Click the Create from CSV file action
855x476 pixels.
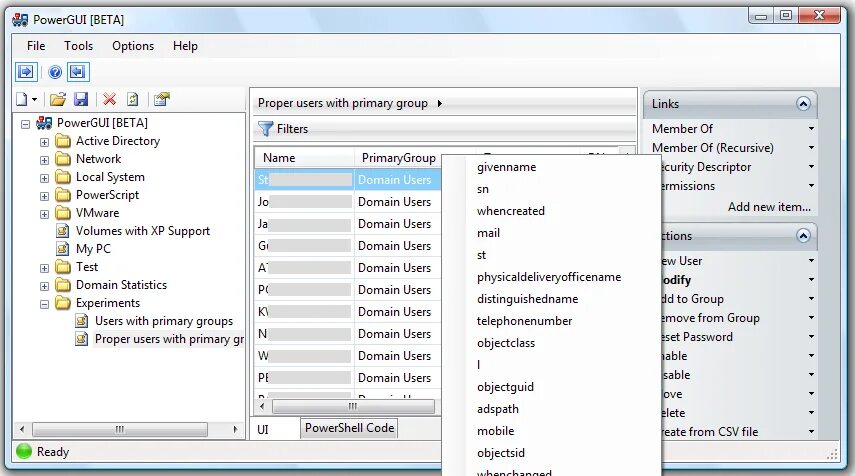tap(710, 432)
